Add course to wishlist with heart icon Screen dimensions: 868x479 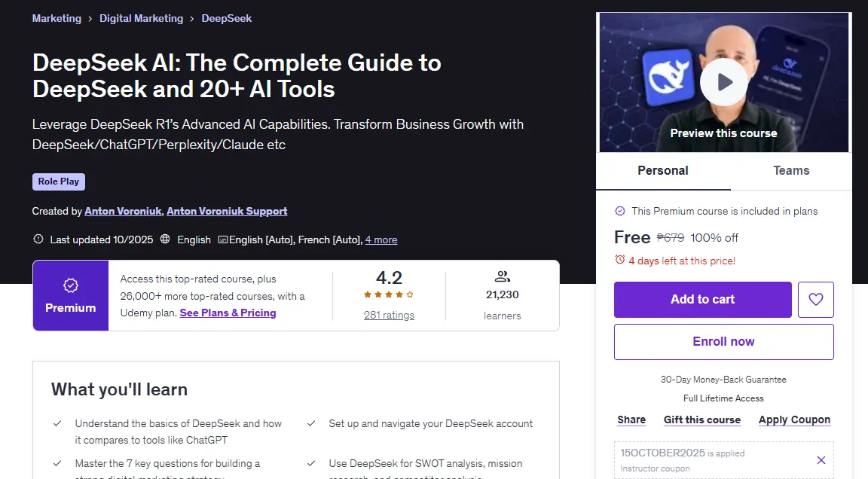tap(815, 299)
